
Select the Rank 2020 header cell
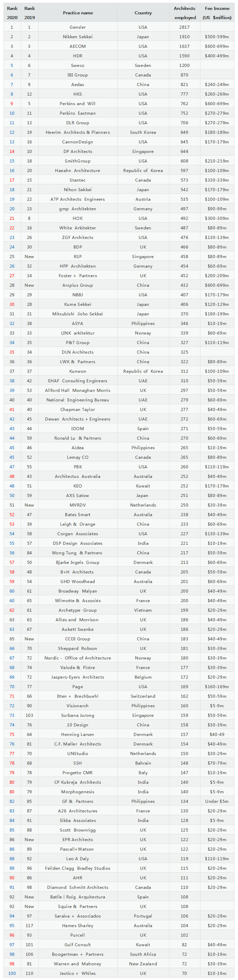pyautogui.click(x=12, y=13)
